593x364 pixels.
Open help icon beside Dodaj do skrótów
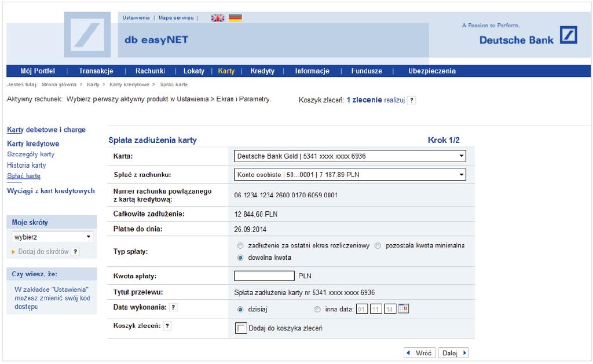pyautogui.click(x=75, y=252)
